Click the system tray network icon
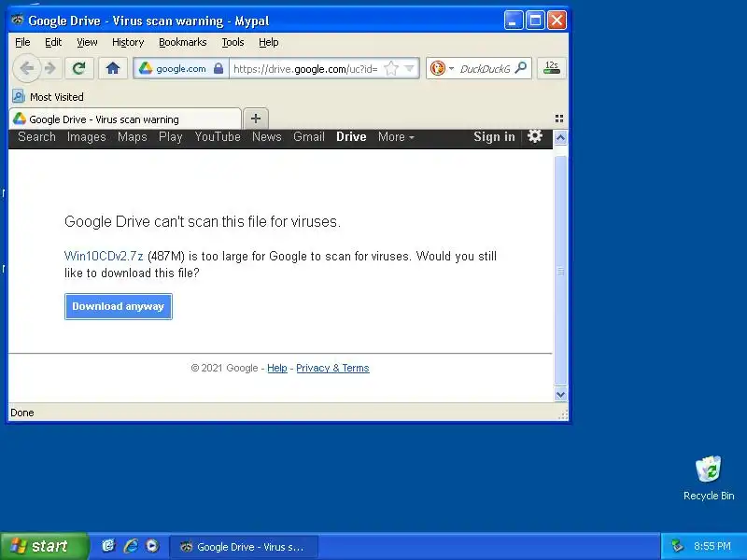Image resolution: width=747 pixels, height=560 pixels. [x=676, y=546]
